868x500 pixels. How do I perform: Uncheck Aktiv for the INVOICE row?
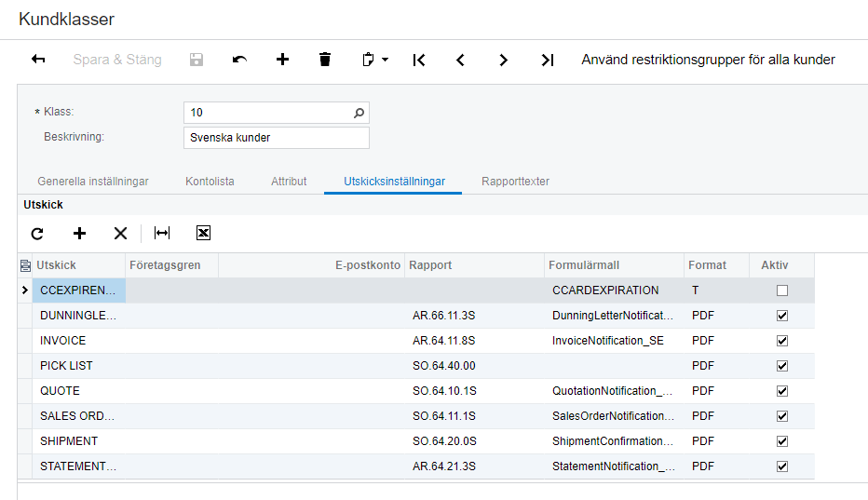(782, 341)
